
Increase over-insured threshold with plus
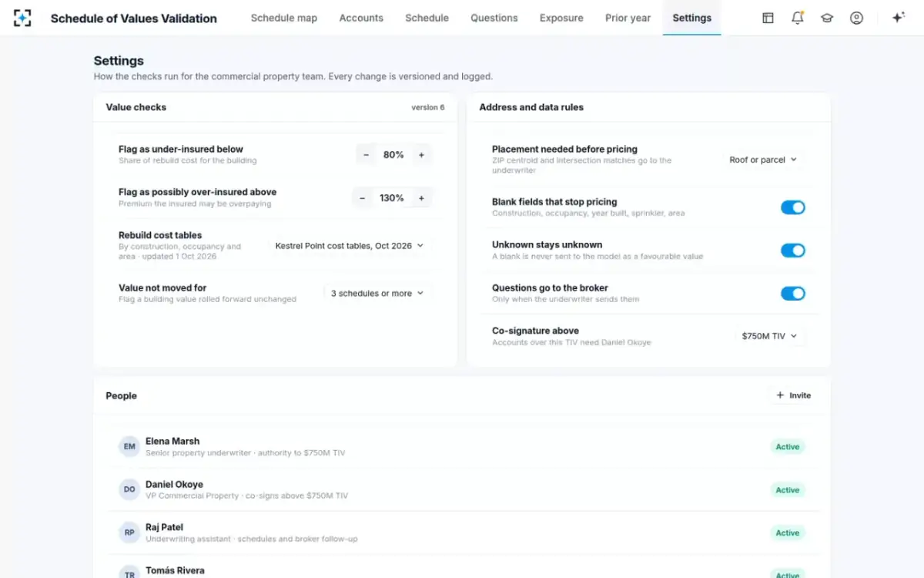421,198
